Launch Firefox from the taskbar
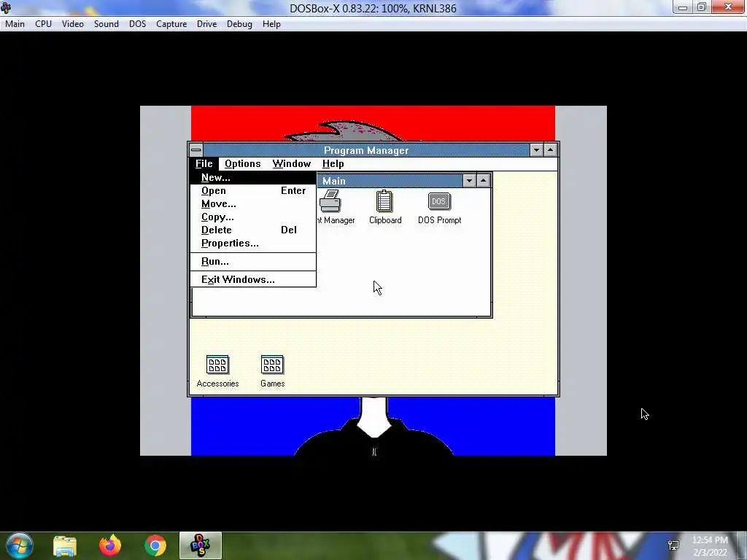Screen dimensions: 747x560 (110, 545)
